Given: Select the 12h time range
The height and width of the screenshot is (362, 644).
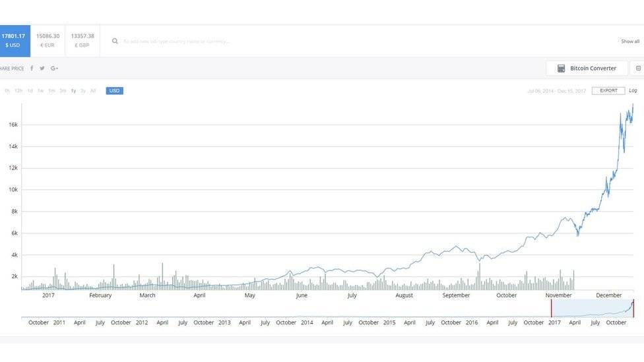Looking at the screenshot, I should click(18, 91).
